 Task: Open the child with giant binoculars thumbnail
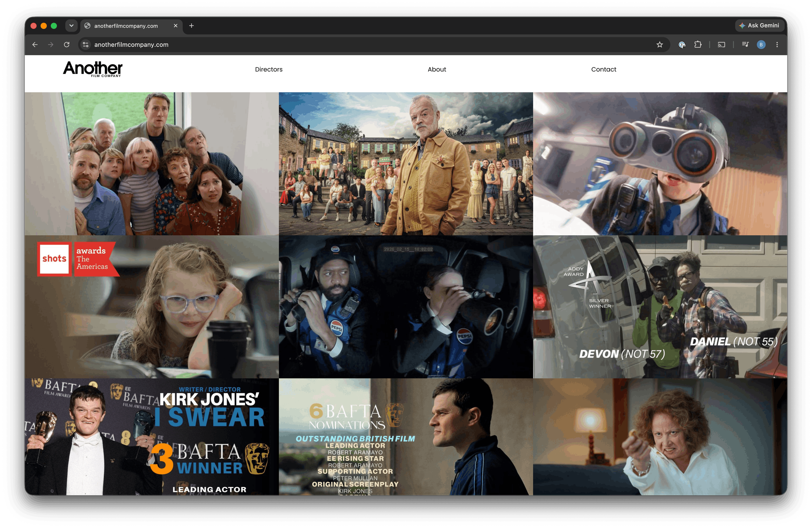(660, 163)
